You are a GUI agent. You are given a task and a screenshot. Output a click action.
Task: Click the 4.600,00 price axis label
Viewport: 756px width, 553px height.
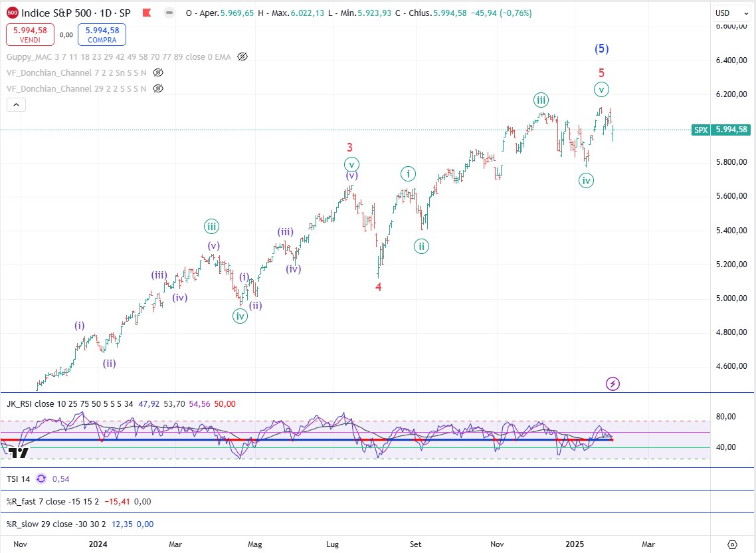[731, 366]
